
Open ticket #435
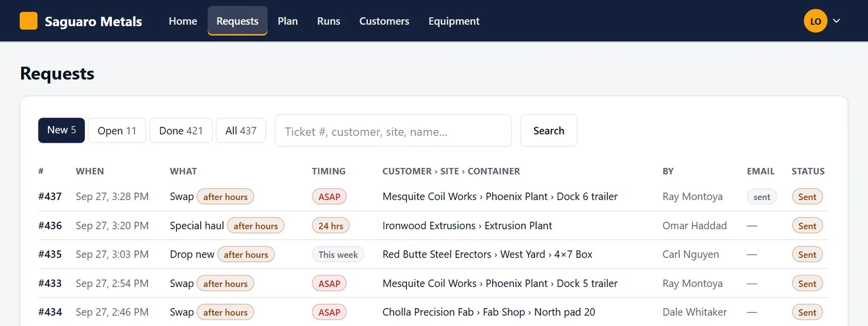[50, 254]
